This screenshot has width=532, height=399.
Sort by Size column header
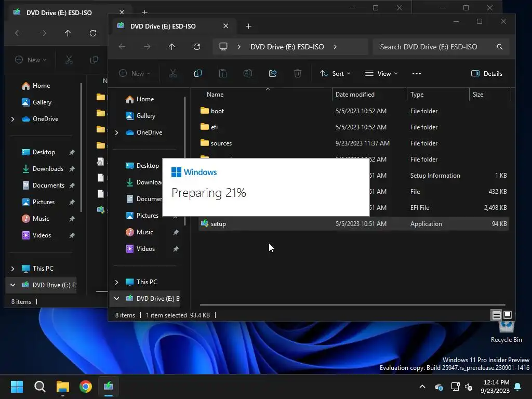coord(478,95)
